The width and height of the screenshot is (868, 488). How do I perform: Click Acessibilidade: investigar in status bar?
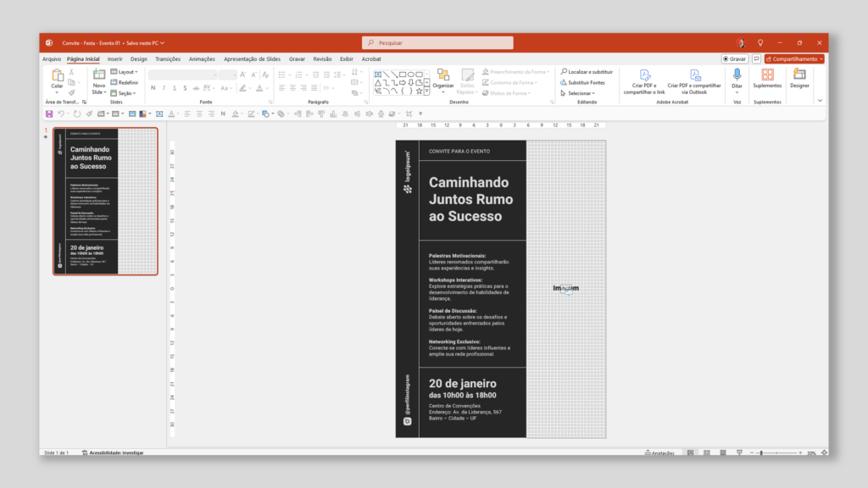tap(113, 452)
